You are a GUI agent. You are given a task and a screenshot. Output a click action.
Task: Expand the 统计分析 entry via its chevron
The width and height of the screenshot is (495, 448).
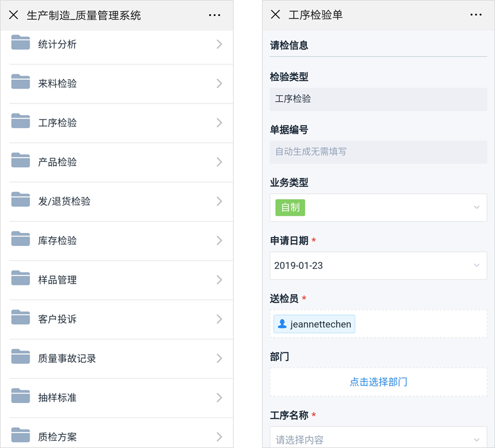coord(219,44)
